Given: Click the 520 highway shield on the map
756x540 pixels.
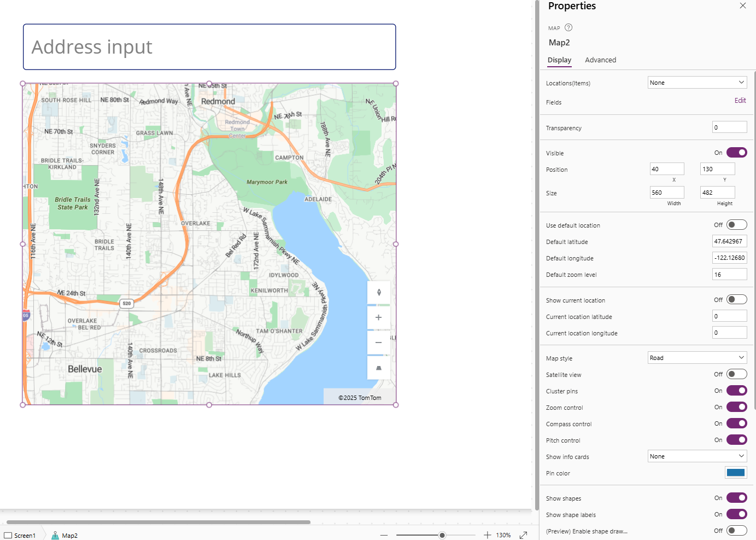Looking at the screenshot, I should 127,303.
